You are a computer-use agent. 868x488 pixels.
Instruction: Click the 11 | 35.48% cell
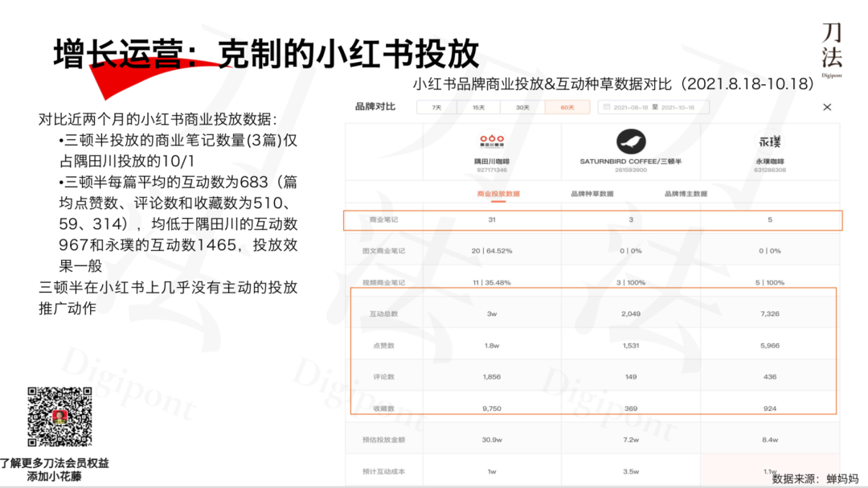[492, 282]
